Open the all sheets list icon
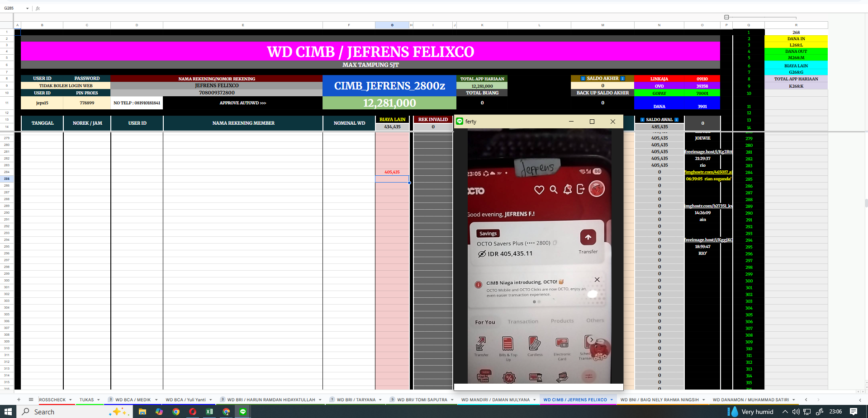This screenshot has height=418, width=868. click(x=31, y=399)
